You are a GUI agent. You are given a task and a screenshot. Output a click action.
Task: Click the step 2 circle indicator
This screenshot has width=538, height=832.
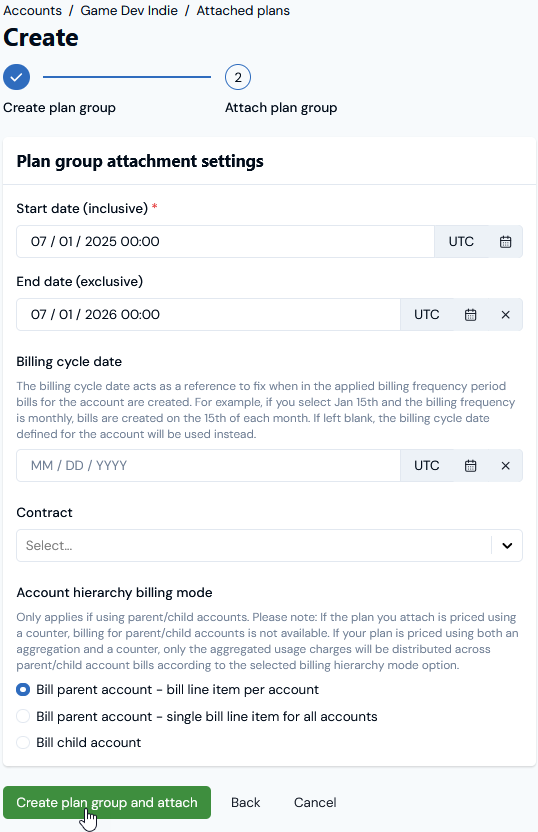[x=238, y=77]
